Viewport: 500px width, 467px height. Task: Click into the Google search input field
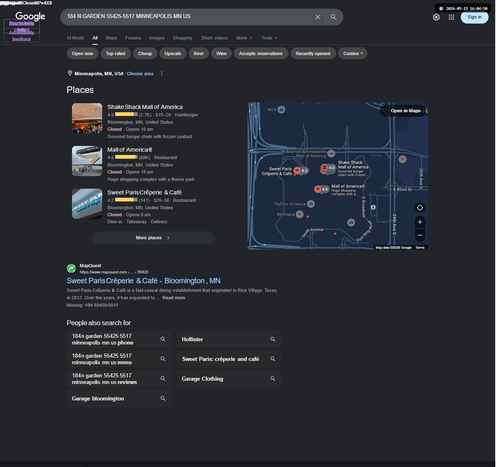[x=188, y=17]
